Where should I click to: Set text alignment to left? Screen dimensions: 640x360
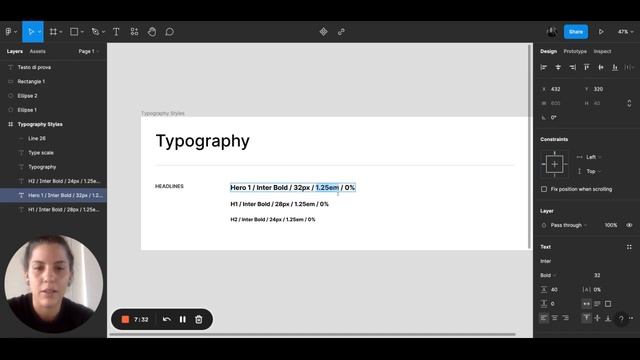click(x=544, y=318)
